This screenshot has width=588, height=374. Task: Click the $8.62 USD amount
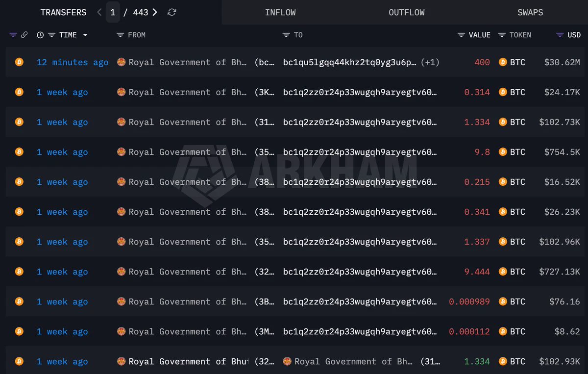[x=567, y=331]
